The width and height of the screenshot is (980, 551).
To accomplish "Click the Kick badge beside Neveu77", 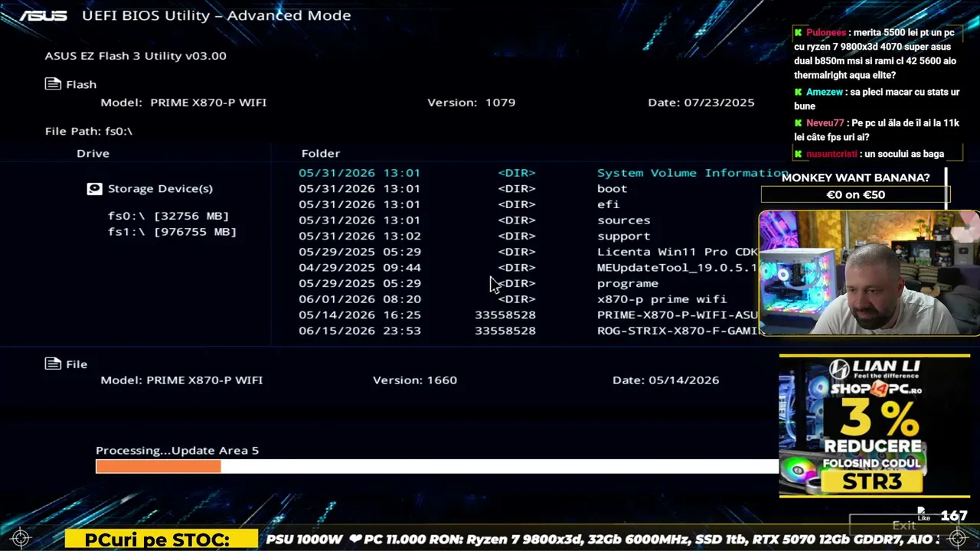I will pyautogui.click(x=799, y=123).
